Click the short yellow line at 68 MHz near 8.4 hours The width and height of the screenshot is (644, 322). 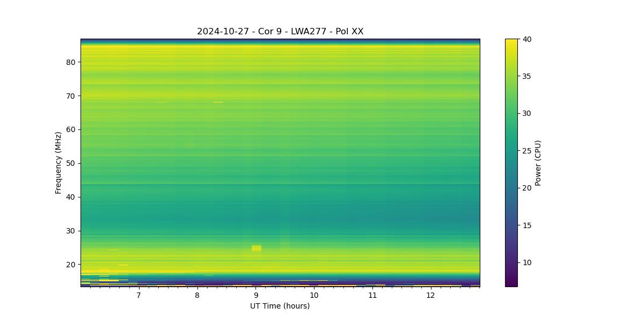pos(218,102)
